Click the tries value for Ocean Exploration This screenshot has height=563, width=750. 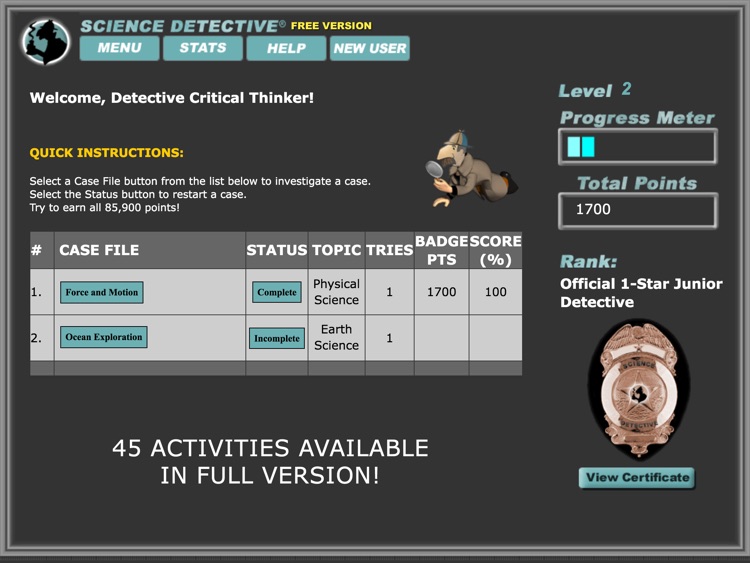click(389, 338)
